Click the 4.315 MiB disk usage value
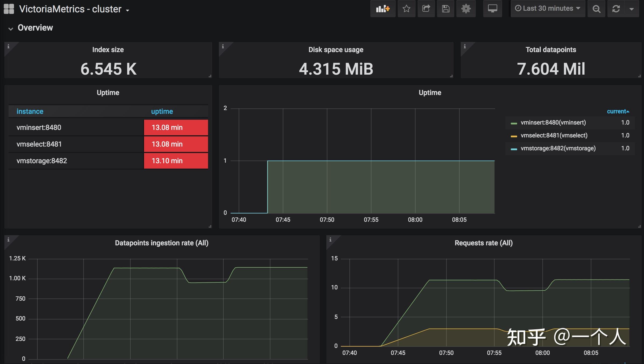Image resolution: width=644 pixels, height=364 pixels. coord(336,69)
